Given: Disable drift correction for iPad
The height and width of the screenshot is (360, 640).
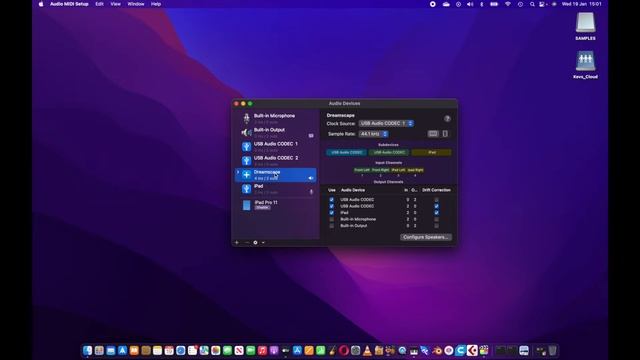Looking at the screenshot, I should coord(436,213).
